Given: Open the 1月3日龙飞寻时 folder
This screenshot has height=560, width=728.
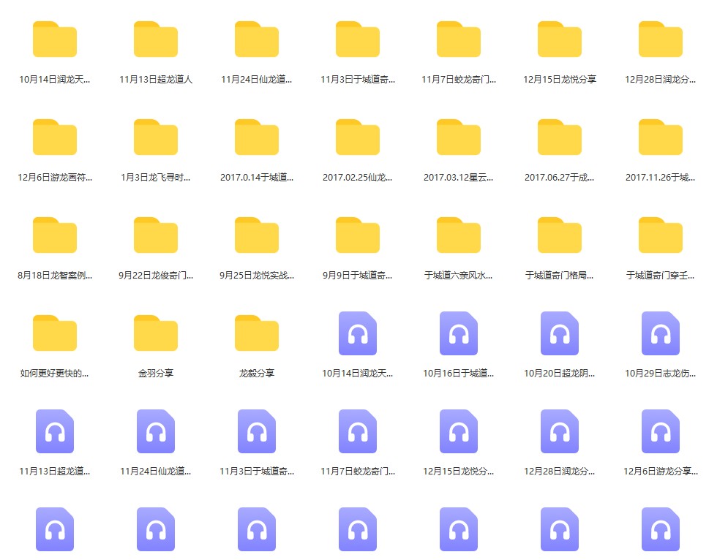Looking at the screenshot, I should click(155, 137).
